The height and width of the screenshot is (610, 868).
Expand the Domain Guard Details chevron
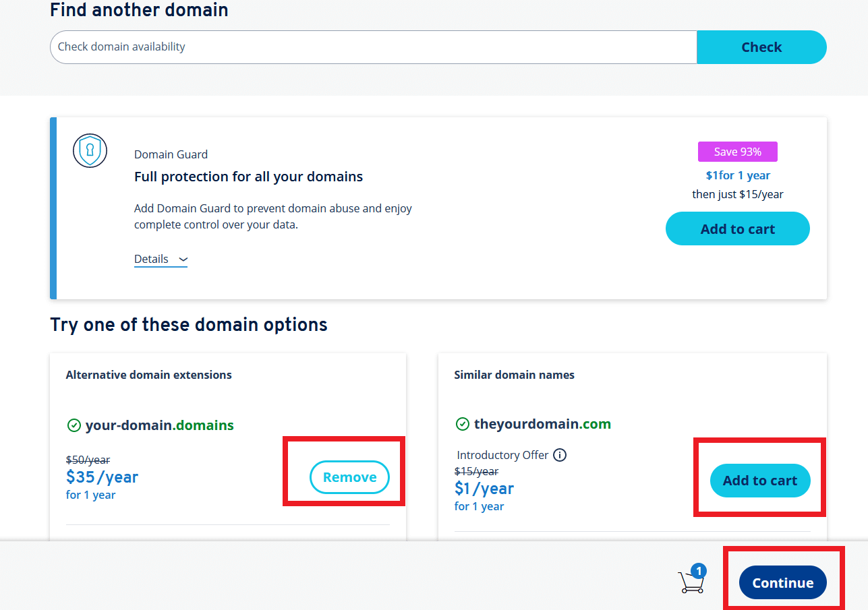coord(183,260)
